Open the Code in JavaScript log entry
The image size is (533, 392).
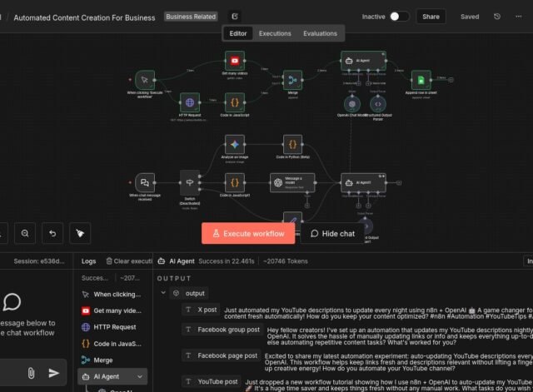pos(113,344)
